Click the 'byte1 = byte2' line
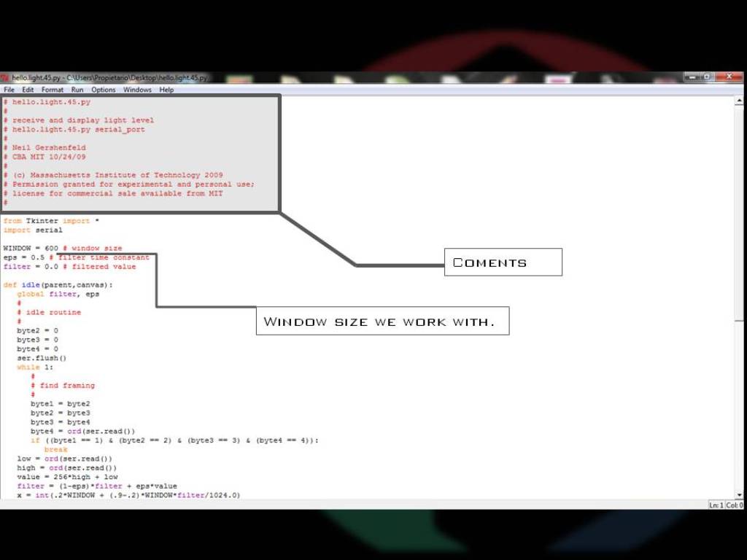 coord(61,404)
